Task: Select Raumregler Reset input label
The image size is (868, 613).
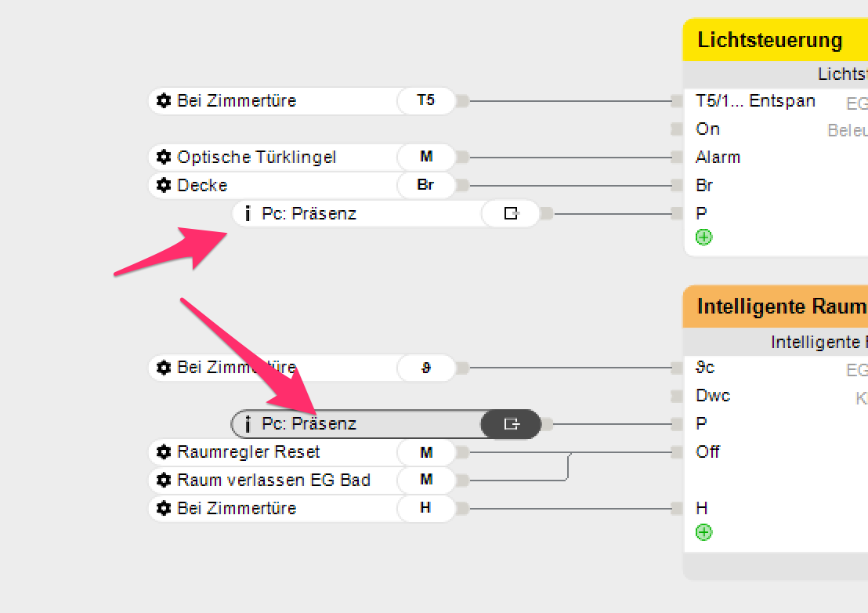Action: (248, 452)
